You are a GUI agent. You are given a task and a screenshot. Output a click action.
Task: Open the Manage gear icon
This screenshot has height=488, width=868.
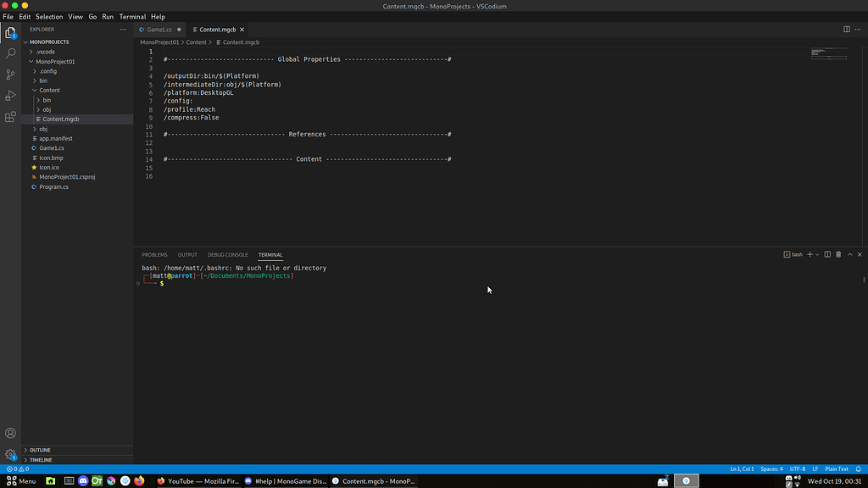click(x=10, y=455)
